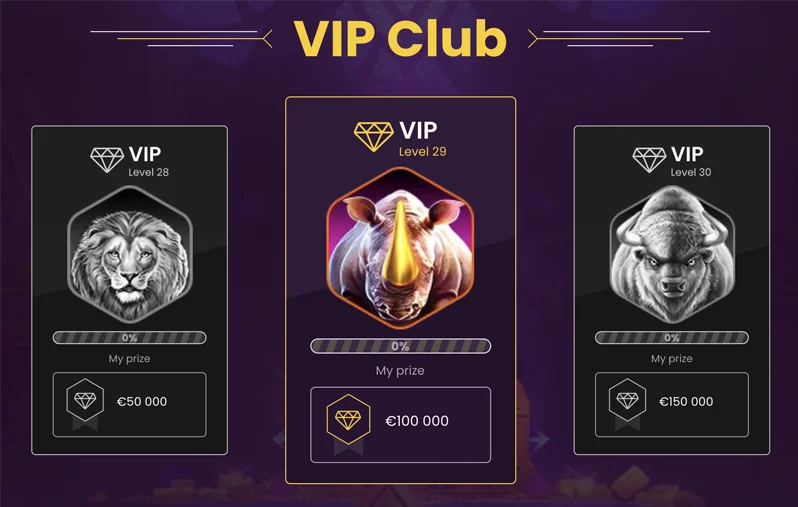
Task: Click the Level 29 label text
Action: [422, 152]
